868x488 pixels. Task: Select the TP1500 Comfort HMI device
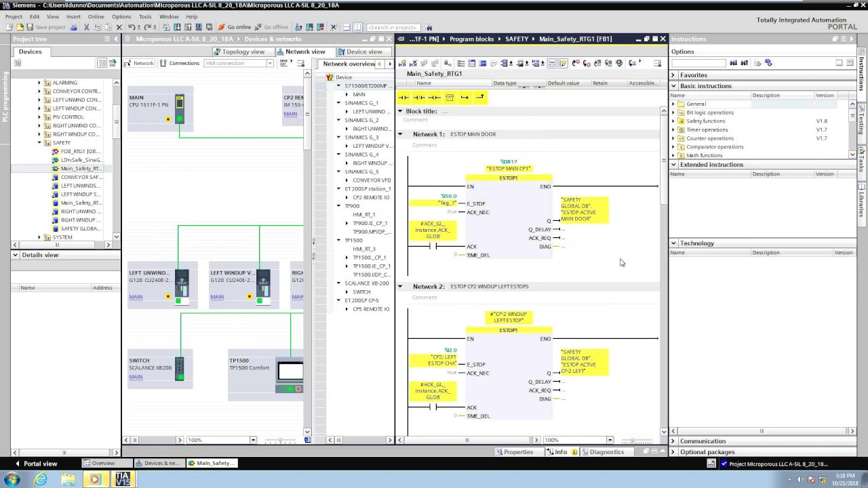coord(265,375)
